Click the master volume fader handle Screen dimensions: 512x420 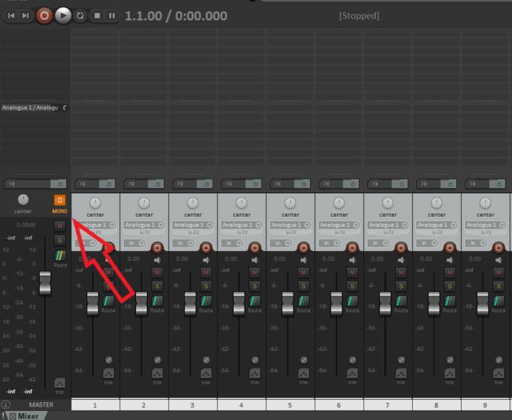click(45, 283)
